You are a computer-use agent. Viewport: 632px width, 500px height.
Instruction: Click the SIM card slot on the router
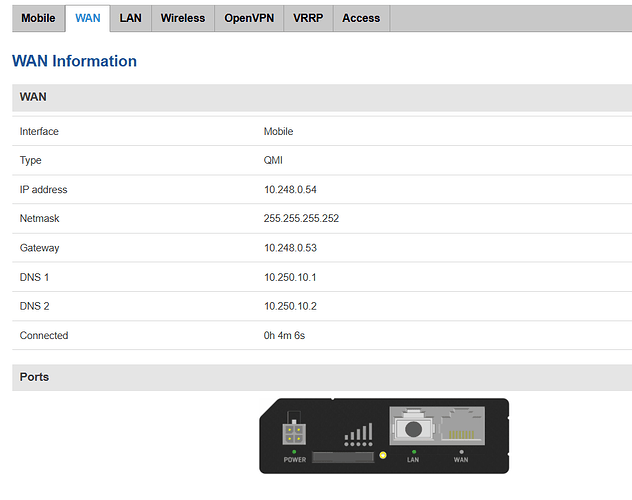point(340,457)
